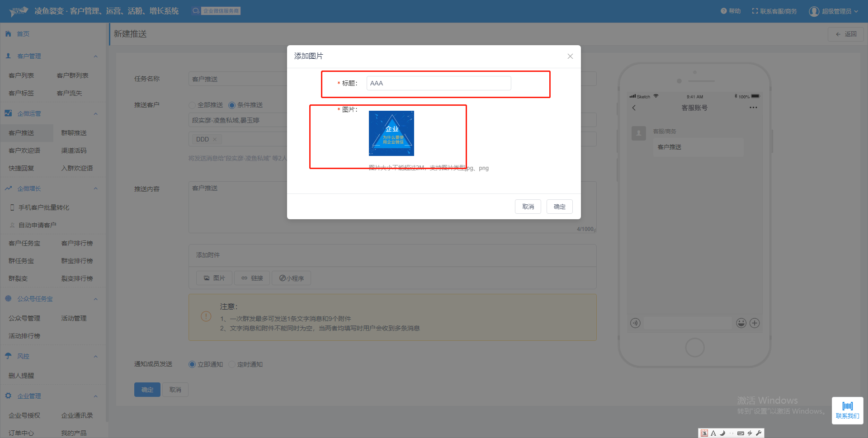Select the 立即通知 radio option
This screenshot has height=438, width=868.
tap(192, 364)
